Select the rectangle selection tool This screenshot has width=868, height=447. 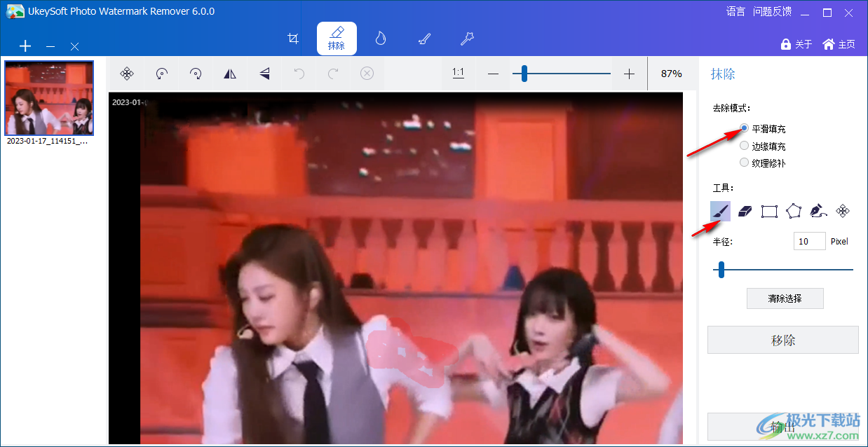[769, 211]
